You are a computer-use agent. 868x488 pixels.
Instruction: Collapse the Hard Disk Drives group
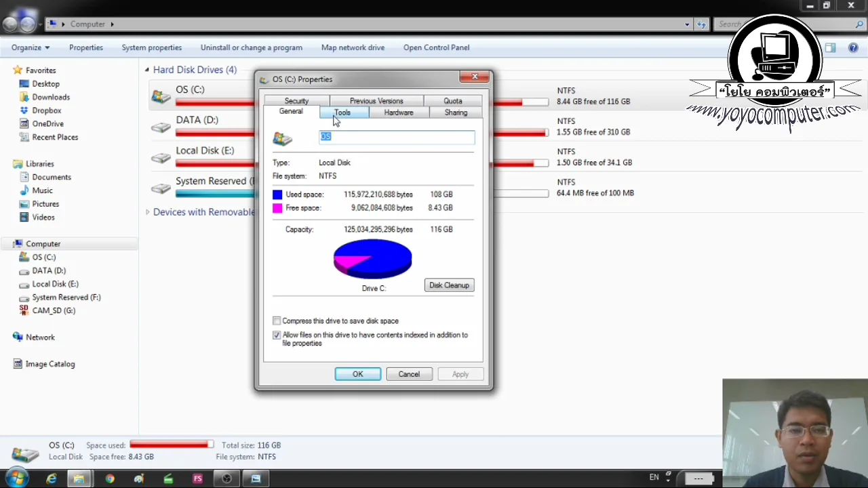pos(146,70)
